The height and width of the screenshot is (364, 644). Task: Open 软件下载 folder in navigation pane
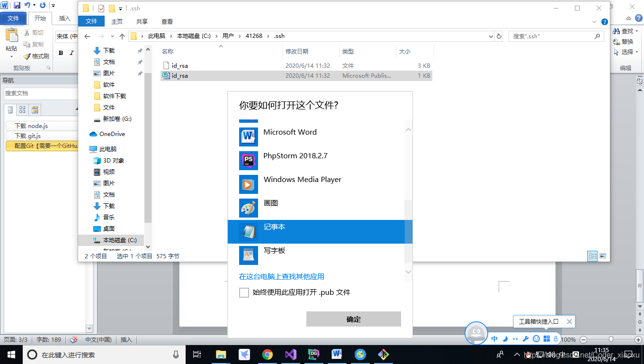(115, 96)
